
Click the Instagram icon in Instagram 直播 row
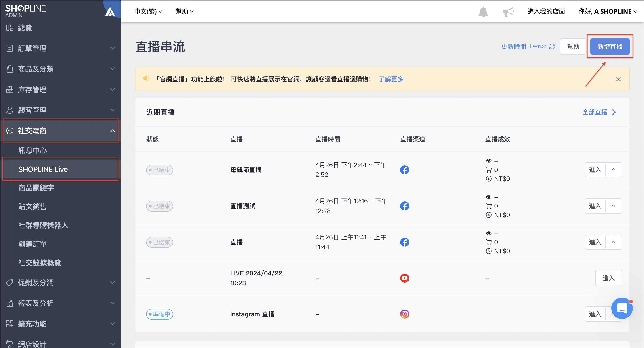point(405,314)
